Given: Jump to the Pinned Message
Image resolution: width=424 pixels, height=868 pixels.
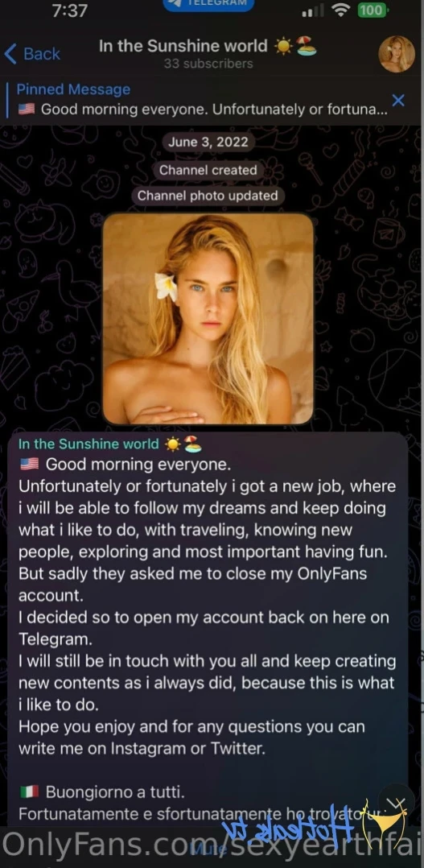Looking at the screenshot, I should click(202, 100).
